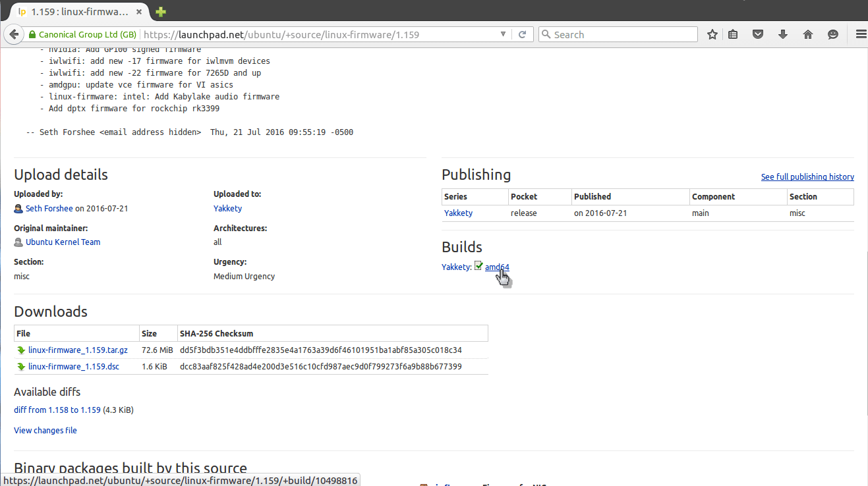Go to the browser home page icon
The height and width of the screenshot is (486, 868).
(x=808, y=35)
